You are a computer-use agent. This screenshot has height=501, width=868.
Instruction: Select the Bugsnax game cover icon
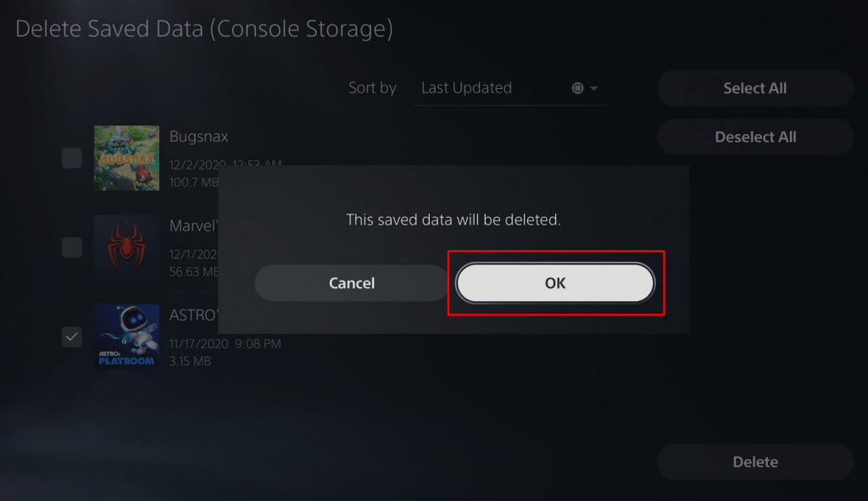pyautogui.click(x=126, y=158)
